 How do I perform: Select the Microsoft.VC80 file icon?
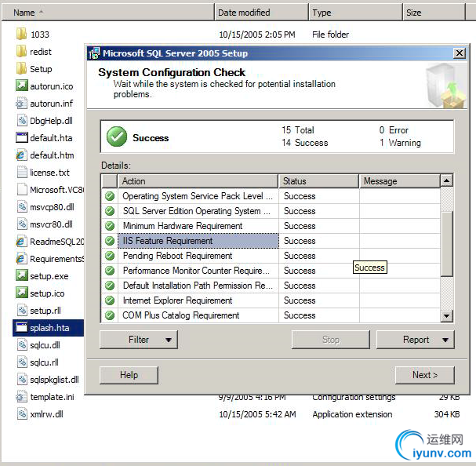coord(22,190)
